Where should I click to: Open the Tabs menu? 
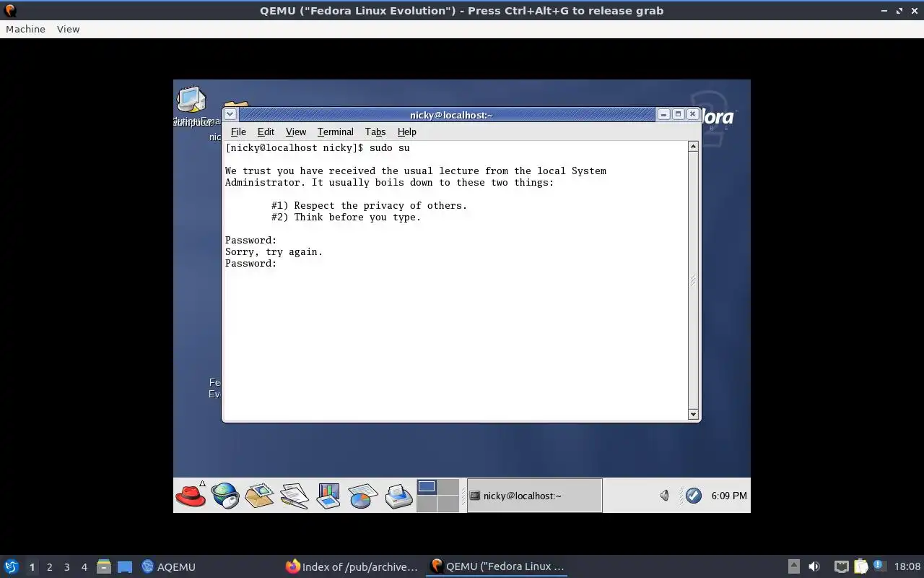point(375,131)
